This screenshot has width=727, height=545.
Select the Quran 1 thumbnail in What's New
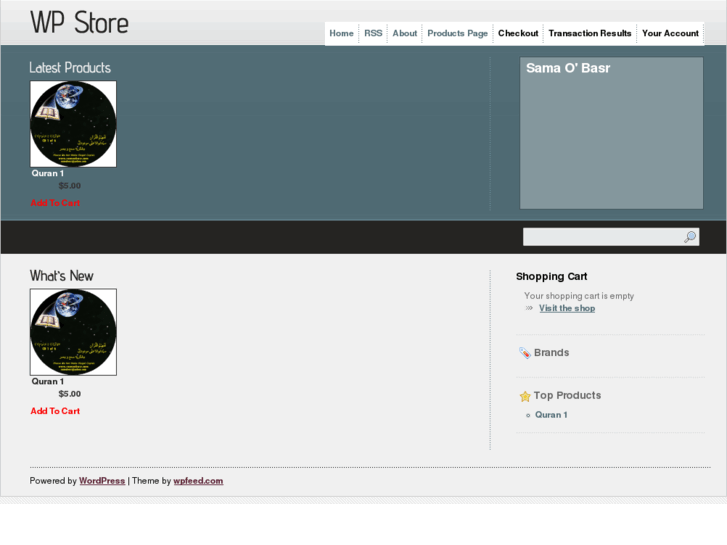[x=73, y=332]
